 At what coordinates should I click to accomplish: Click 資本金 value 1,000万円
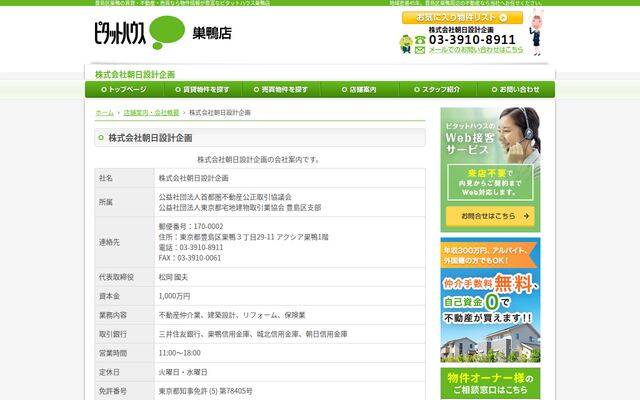coord(174,296)
